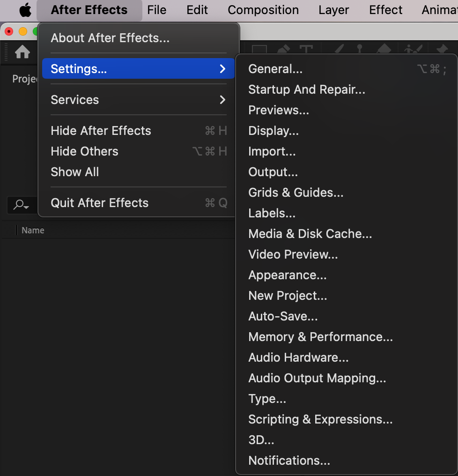Expand the Services submenu arrow
The width and height of the screenshot is (458, 476).
coord(222,100)
